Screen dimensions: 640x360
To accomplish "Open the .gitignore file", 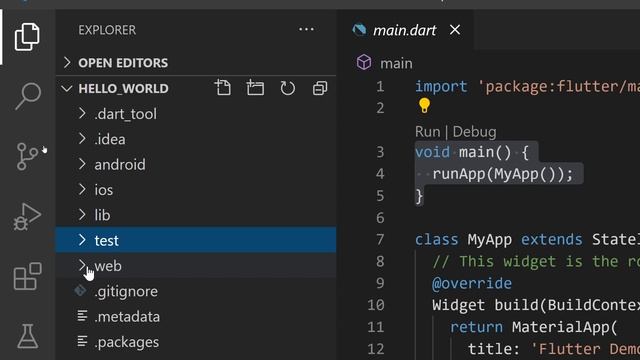I will 196,291.
